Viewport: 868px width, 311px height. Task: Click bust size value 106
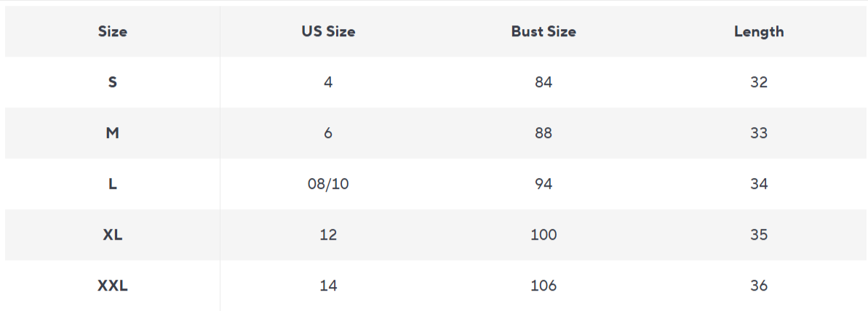[x=544, y=286]
